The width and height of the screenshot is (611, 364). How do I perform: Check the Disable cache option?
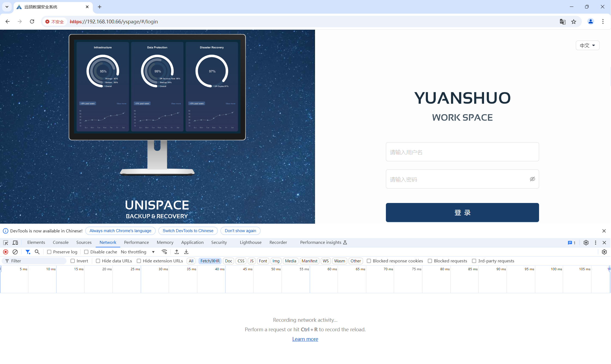point(86,252)
